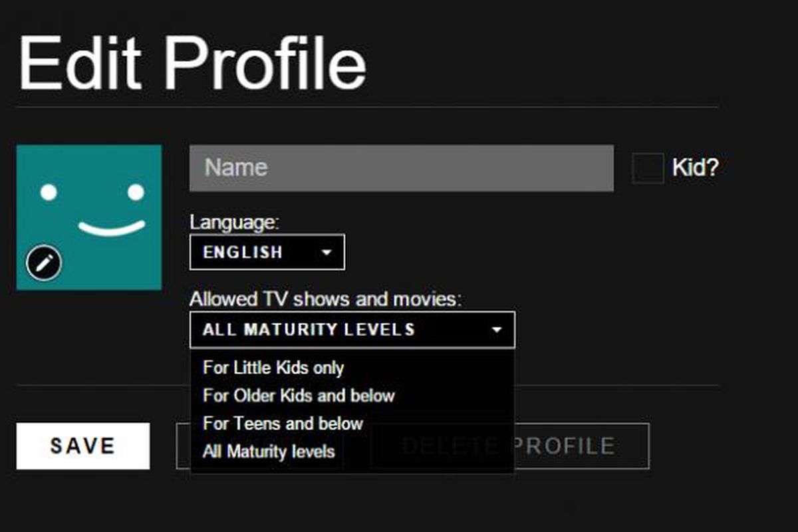The height and width of the screenshot is (532, 798).
Task: Click the partially hidden button beside Save
Action: 183,446
